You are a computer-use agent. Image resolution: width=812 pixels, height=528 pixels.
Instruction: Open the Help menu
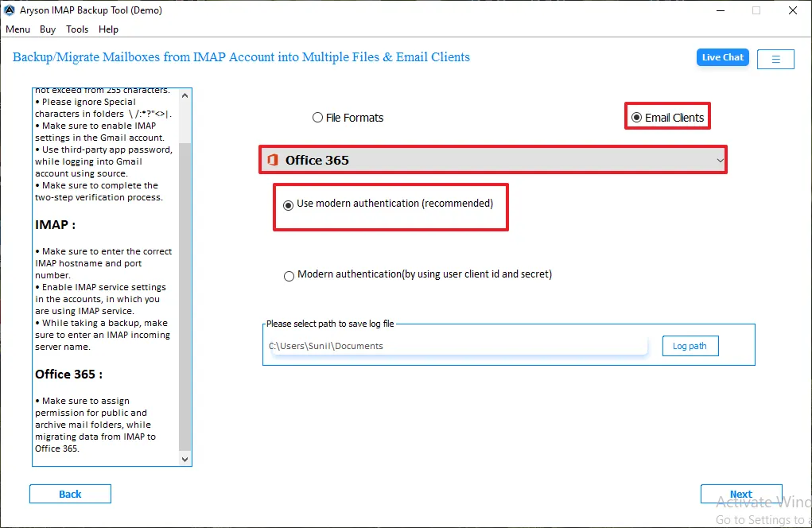click(x=108, y=29)
